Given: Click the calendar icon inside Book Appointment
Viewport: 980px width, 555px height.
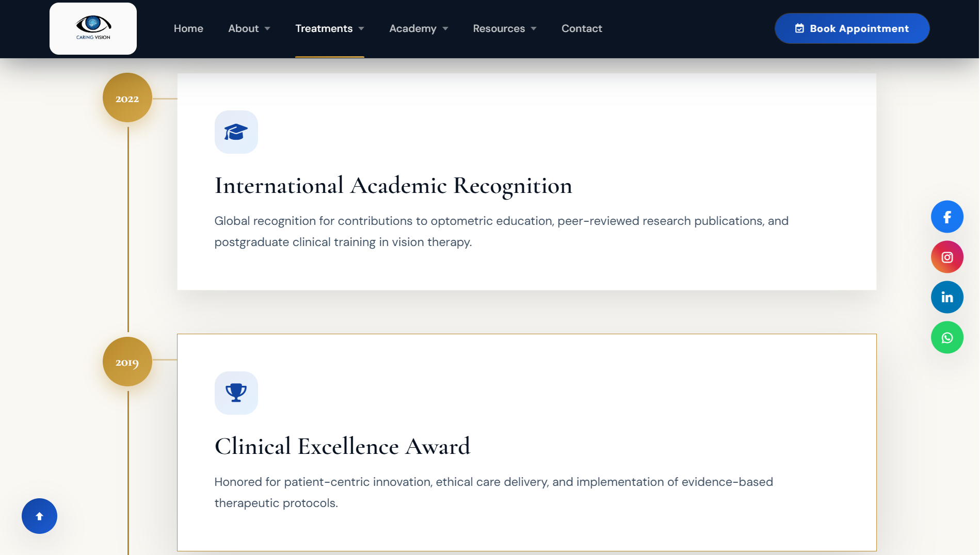Looking at the screenshot, I should click(x=799, y=28).
